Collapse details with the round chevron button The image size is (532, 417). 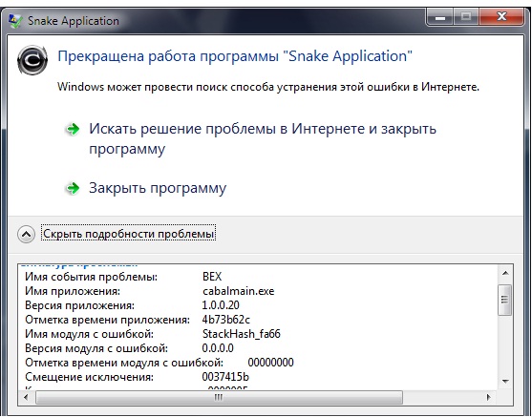click(x=26, y=234)
